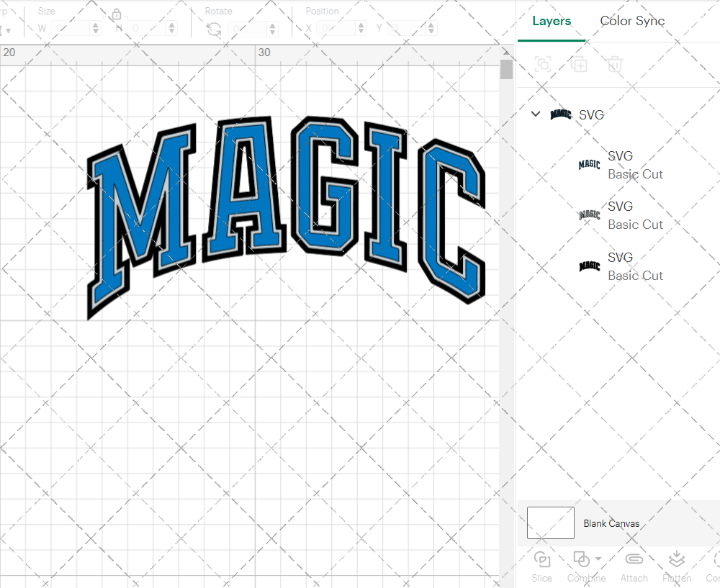Click the Height stepper arrows
Viewport: 720px width, 588px height.
point(172,29)
